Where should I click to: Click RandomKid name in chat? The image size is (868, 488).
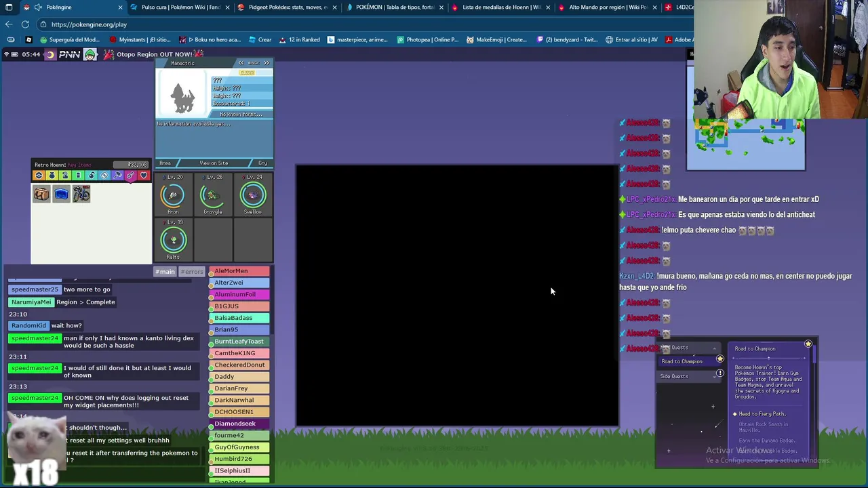point(28,325)
